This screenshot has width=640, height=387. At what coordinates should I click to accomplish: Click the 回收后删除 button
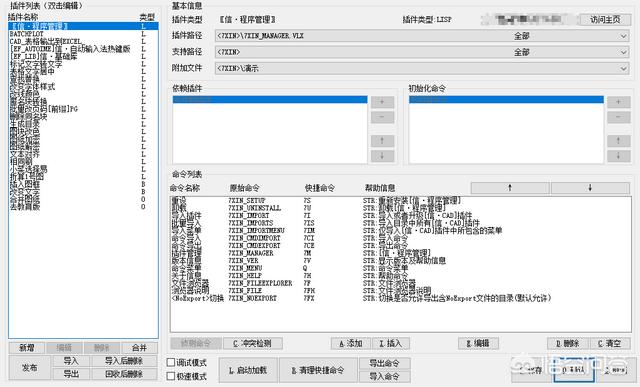124,374
